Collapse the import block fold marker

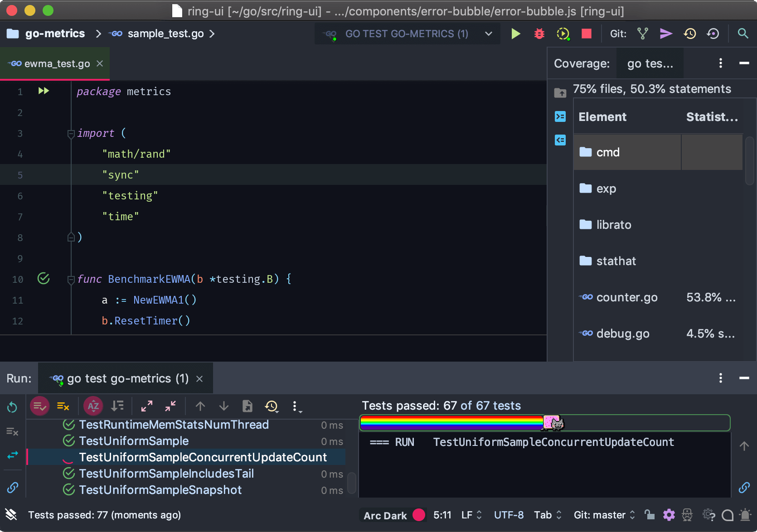[71, 134]
